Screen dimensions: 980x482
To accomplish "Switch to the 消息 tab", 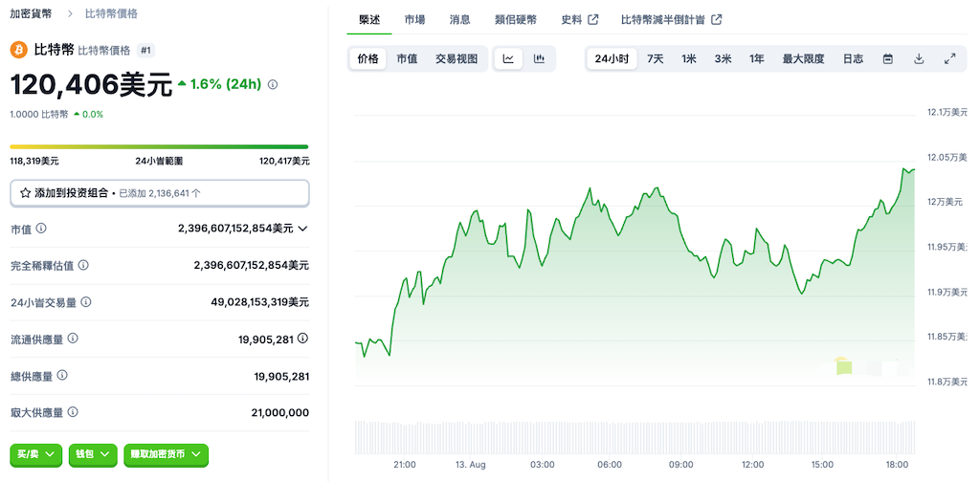I will pos(459,19).
